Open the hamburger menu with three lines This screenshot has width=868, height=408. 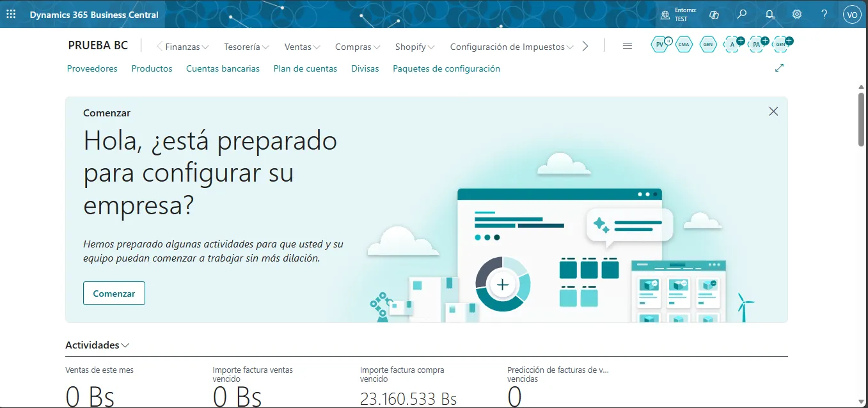627,46
